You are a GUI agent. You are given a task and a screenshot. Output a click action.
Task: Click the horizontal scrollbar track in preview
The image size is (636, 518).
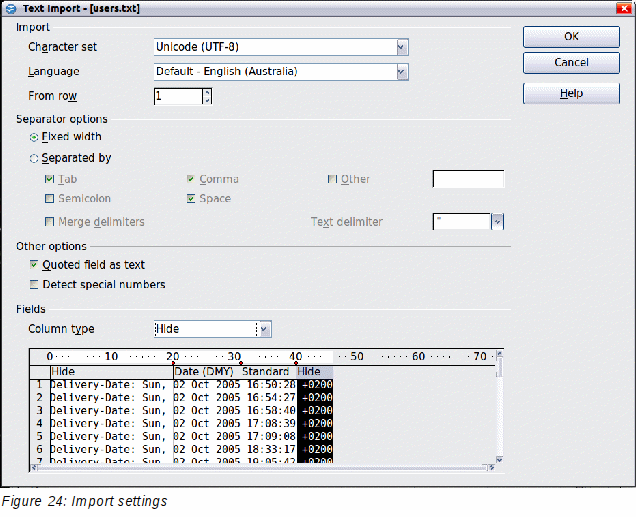(263, 468)
